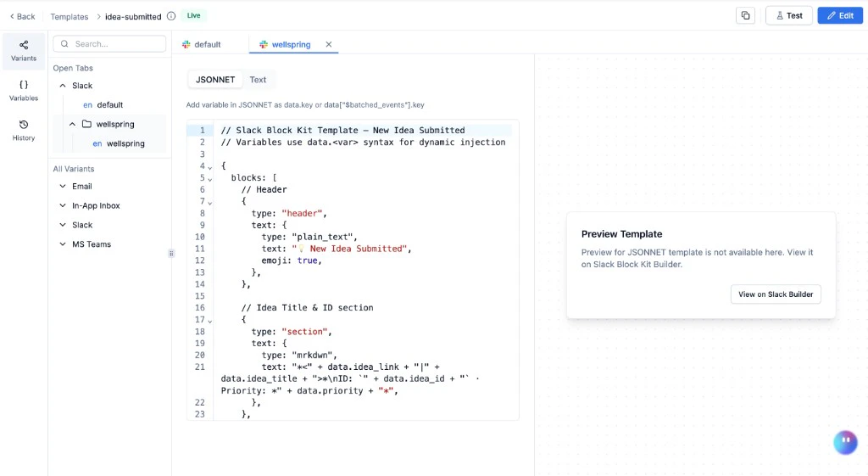Click the wellspring folder icon
Screen dimensions: 868x476
(x=87, y=124)
